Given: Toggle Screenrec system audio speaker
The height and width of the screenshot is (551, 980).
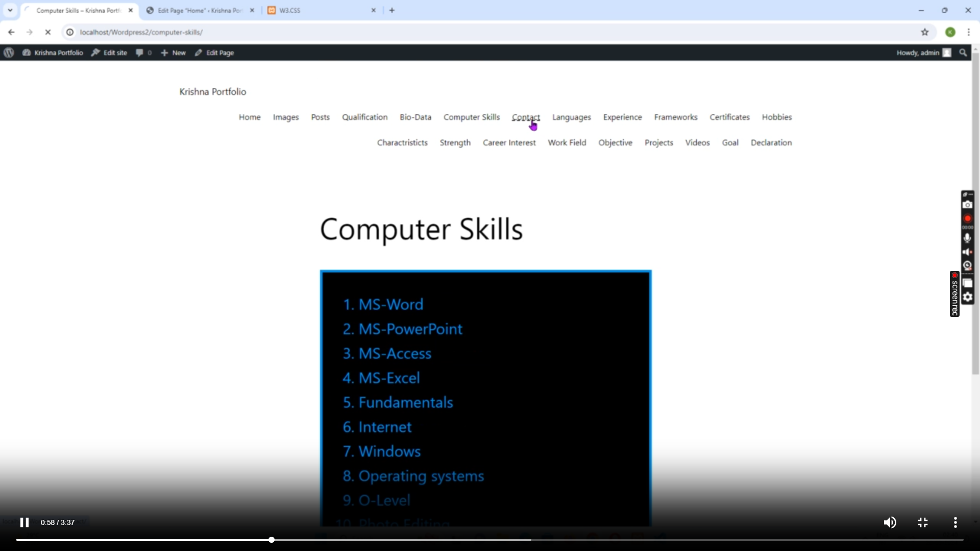Looking at the screenshot, I should click(x=967, y=252).
